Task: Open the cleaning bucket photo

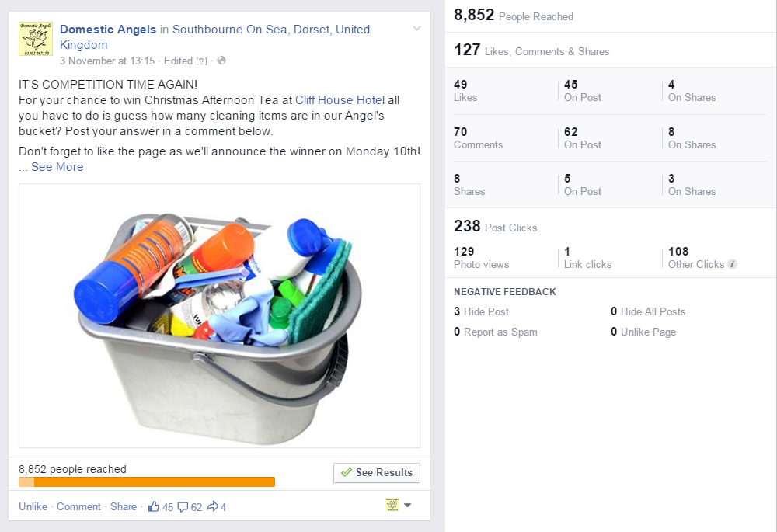Action: coord(219,315)
